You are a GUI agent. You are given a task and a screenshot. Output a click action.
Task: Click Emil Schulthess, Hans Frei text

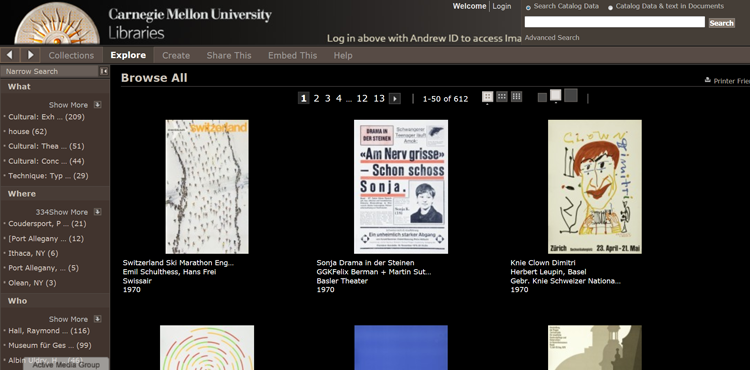coord(169,272)
